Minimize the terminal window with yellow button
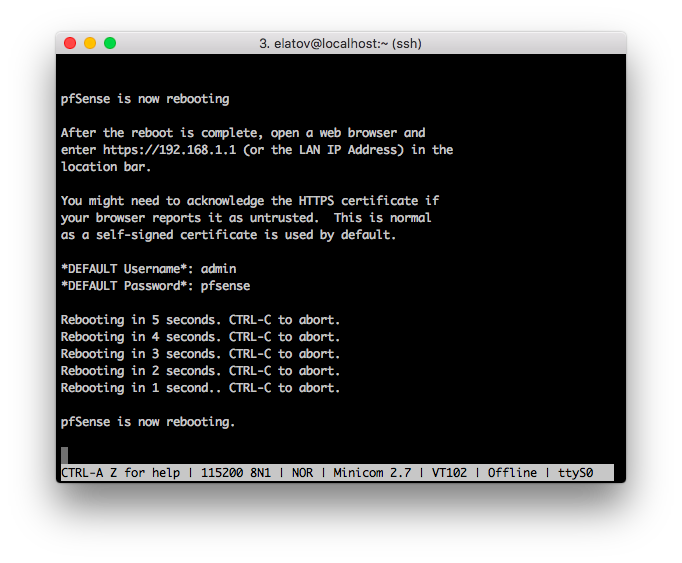682x563 pixels. 90,43
